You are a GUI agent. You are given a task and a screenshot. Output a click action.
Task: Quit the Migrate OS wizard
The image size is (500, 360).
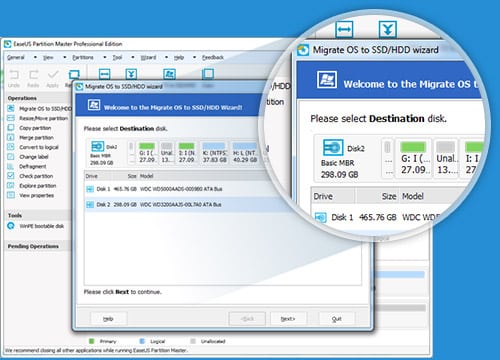pos(337,319)
